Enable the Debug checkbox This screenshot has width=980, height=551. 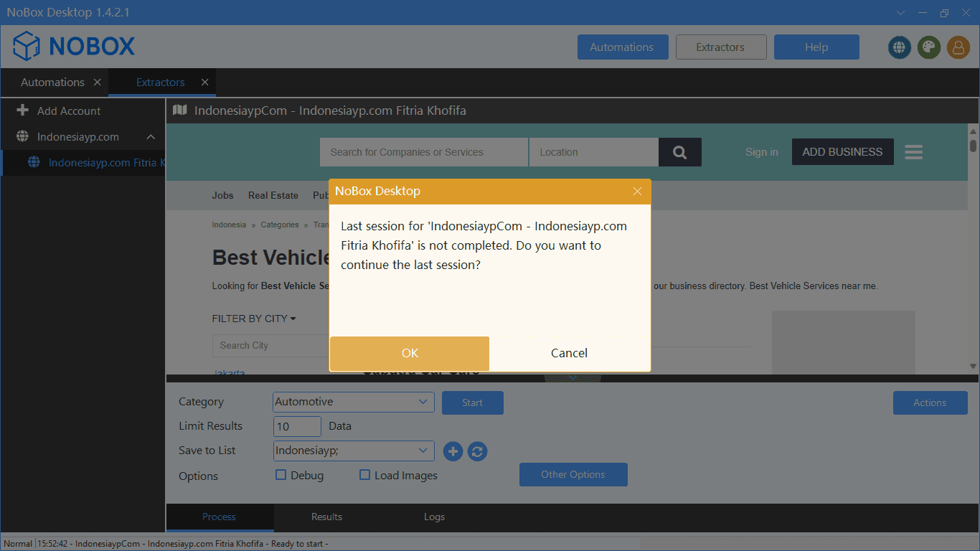[x=281, y=475]
